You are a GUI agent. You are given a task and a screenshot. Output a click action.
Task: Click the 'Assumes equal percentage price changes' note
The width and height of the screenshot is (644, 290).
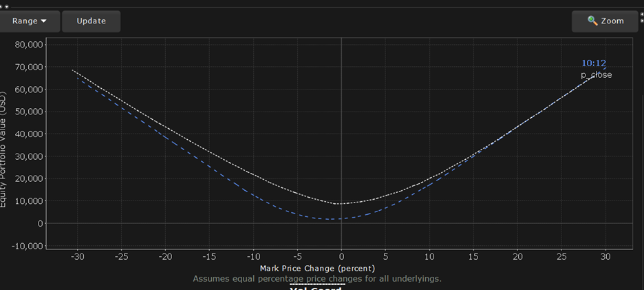(x=316, y=279)
